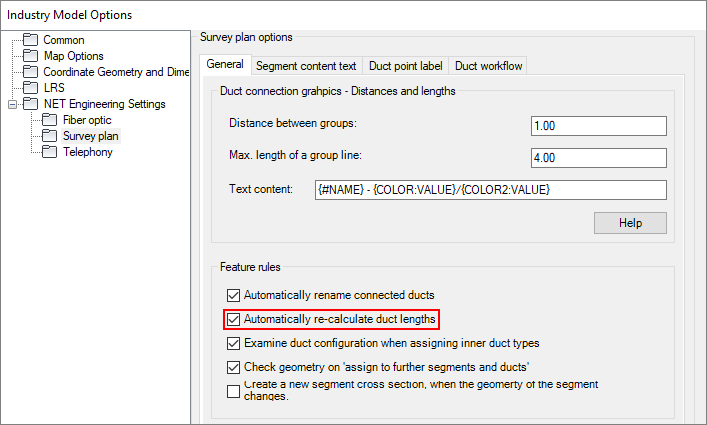Enable create new segment cross section option
707x425 pixels.
234,391
